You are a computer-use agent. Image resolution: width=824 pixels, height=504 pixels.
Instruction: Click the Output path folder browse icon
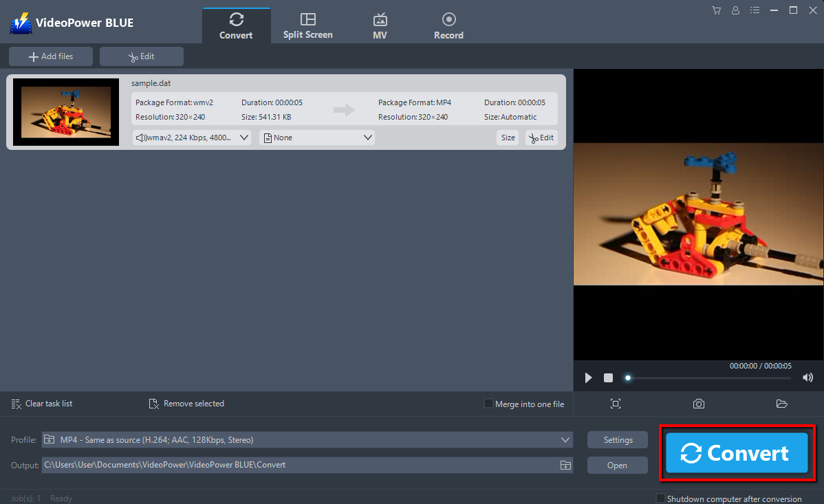tap(565, 465)
